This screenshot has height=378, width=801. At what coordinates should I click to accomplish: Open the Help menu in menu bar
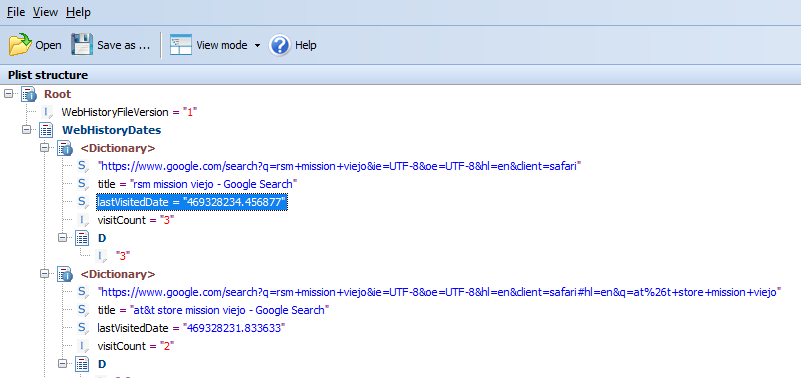[x=78, y=12]
